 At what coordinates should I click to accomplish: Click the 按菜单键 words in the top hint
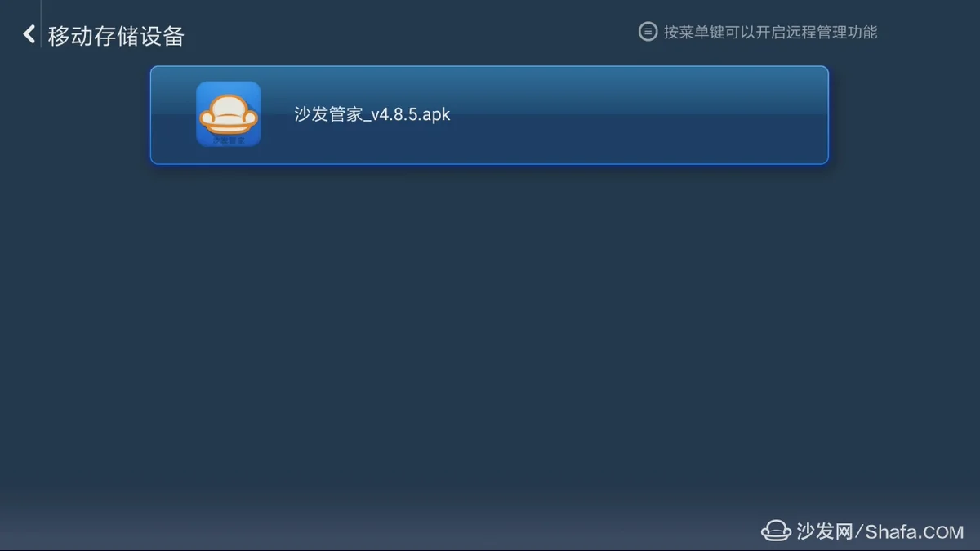point(698,32)
